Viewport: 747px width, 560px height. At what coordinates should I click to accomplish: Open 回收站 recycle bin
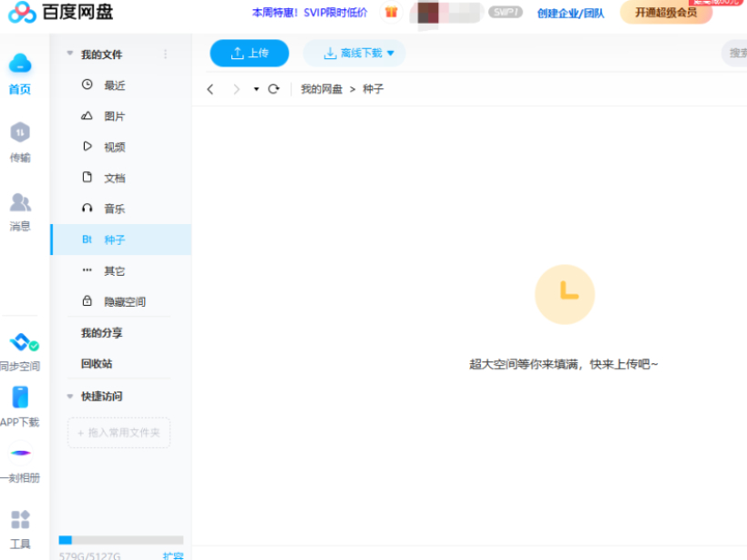click(97, 364)
